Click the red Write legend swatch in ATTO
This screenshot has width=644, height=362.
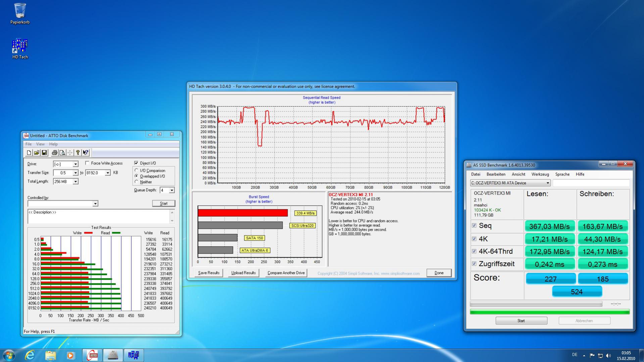point(88,233)
